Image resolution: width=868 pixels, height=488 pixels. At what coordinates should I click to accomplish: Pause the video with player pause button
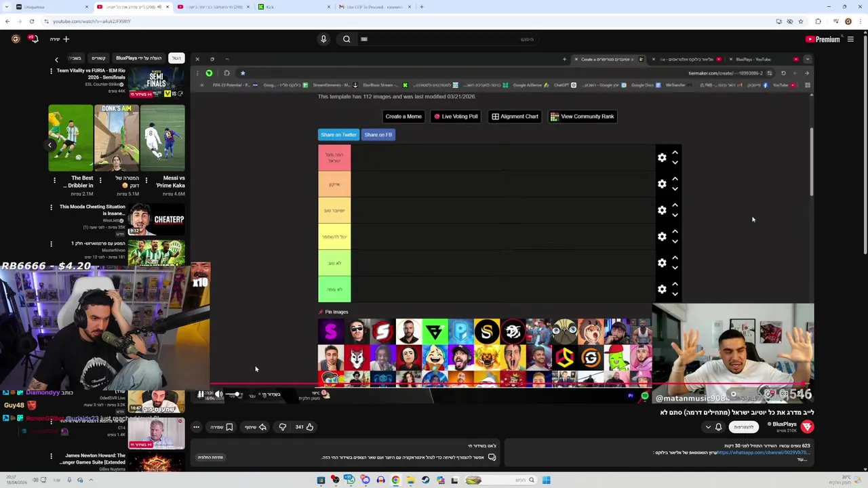(x=201, y=394)
